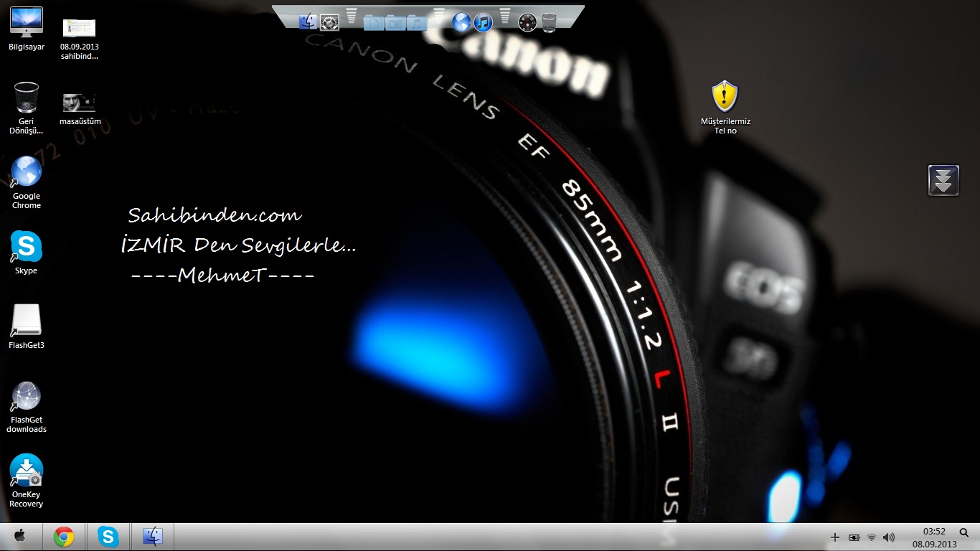980x551 pixels.
Task: Open Finder from the top dock
Action: (x=308, y=22)
